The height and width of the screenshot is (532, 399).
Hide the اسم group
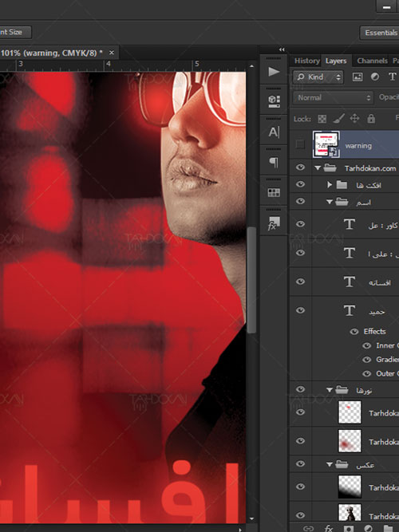300,201
